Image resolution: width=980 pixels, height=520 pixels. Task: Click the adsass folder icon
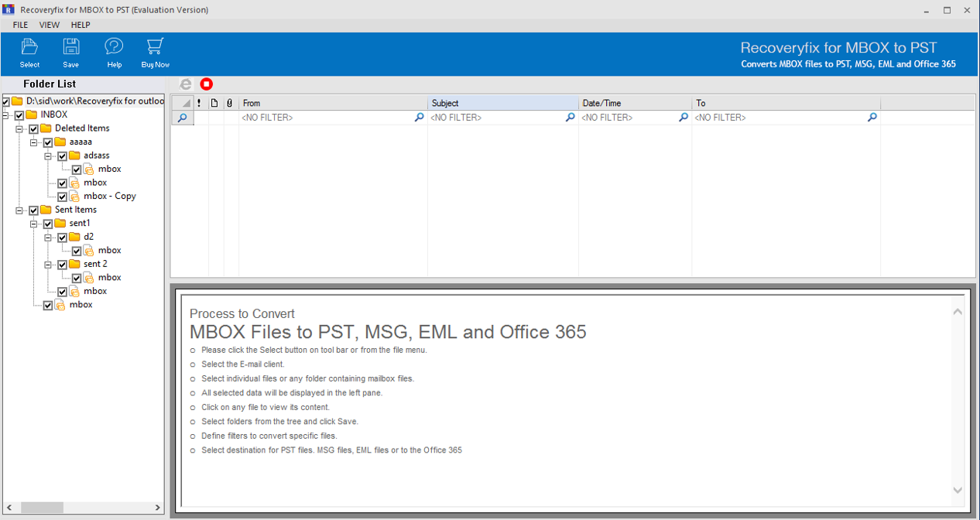[75, 156]
